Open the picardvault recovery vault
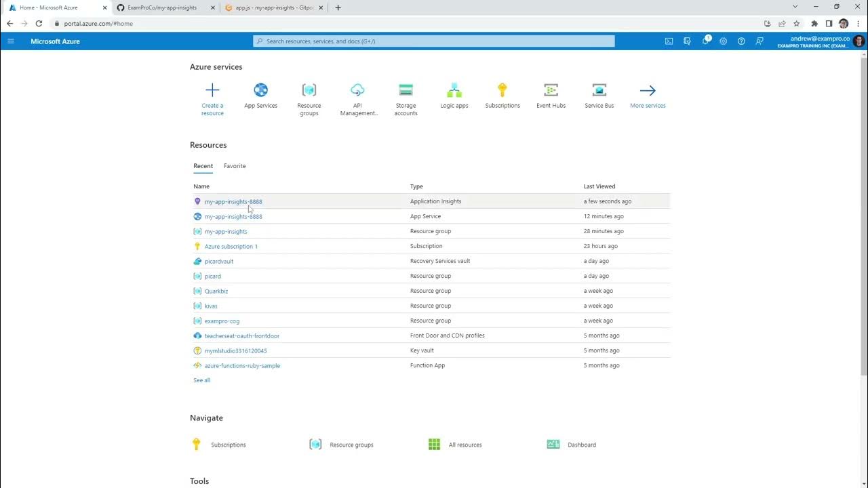 point(219,261)
